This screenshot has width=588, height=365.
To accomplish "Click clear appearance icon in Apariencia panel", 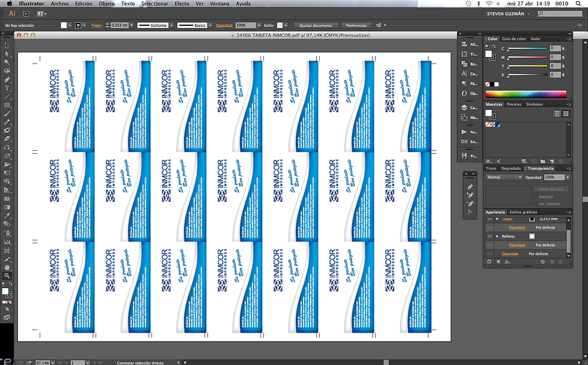I will (x=542, y=262).
